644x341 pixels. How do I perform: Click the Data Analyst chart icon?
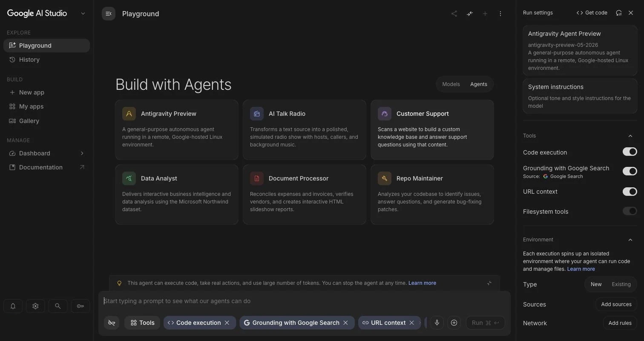pyautogui.click(x=129, y=178)
